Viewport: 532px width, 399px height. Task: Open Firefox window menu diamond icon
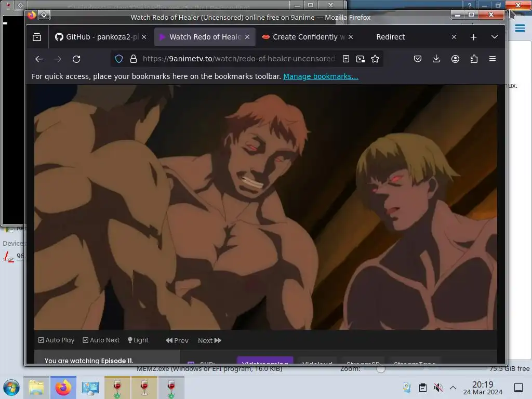pyautogui.click(x=44, y=15)
